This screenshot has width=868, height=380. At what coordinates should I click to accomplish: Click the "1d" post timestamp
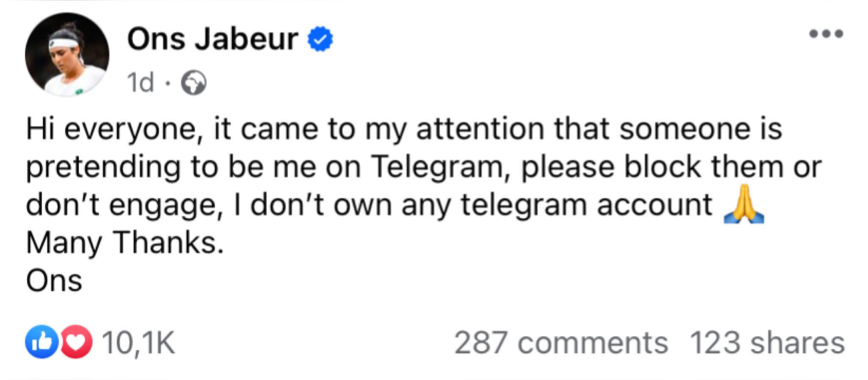(140, 83)
